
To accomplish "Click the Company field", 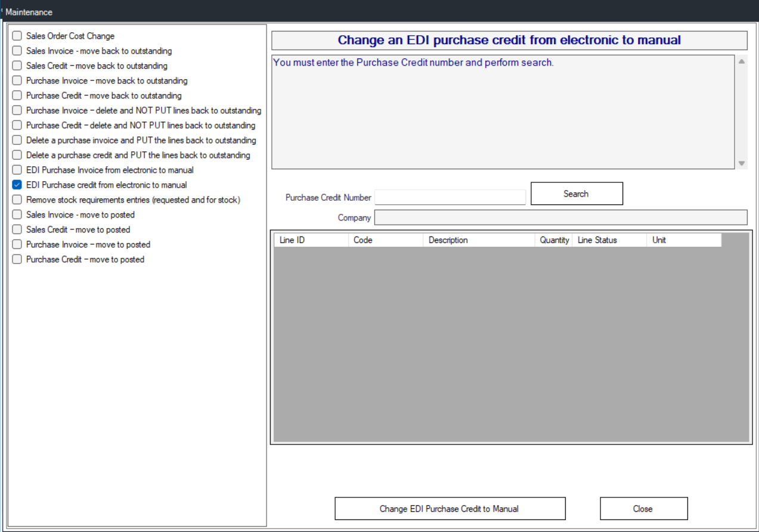I will coord(560,217).
